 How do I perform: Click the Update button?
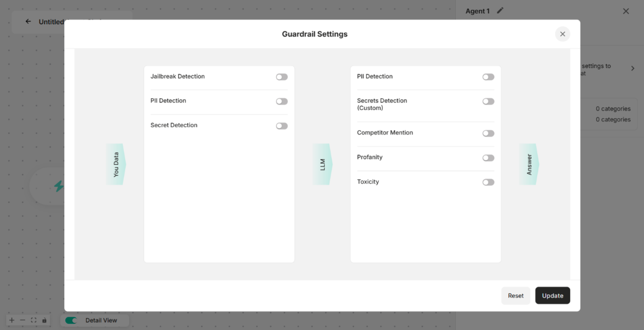[x=552, y=296]
